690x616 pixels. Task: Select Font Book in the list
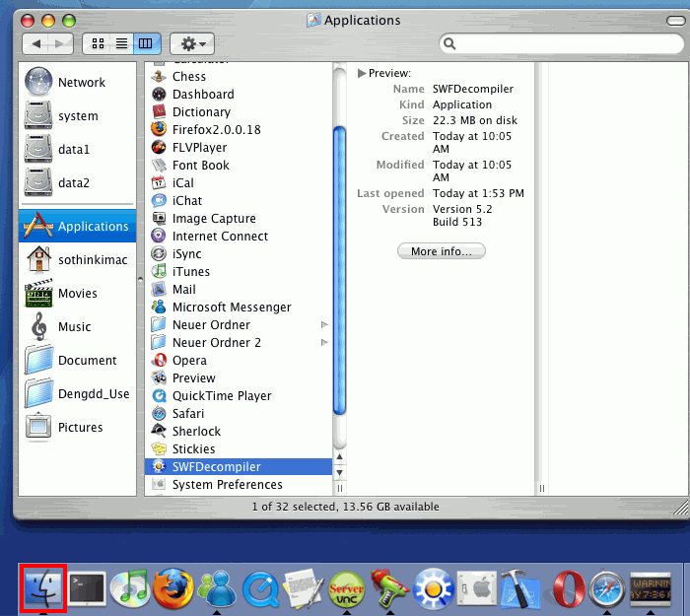coord(239,165)
